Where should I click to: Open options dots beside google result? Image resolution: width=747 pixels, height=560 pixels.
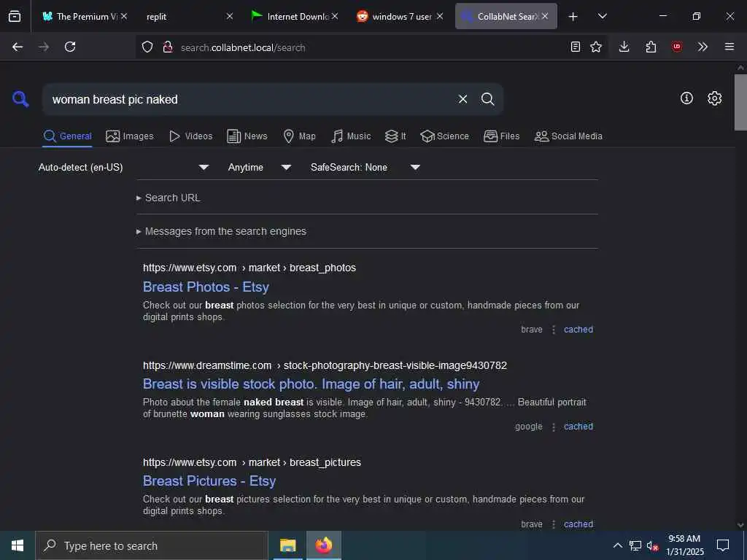point(554,427)
